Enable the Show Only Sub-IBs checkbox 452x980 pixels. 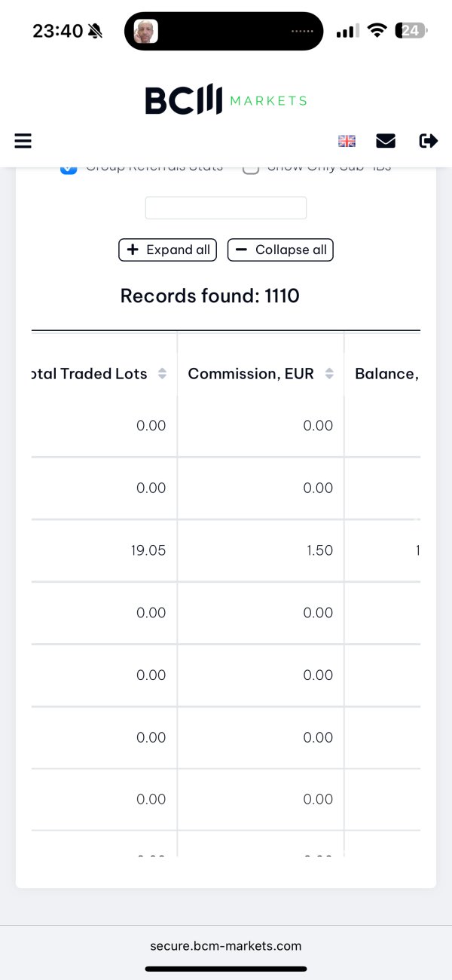[251, 167]
